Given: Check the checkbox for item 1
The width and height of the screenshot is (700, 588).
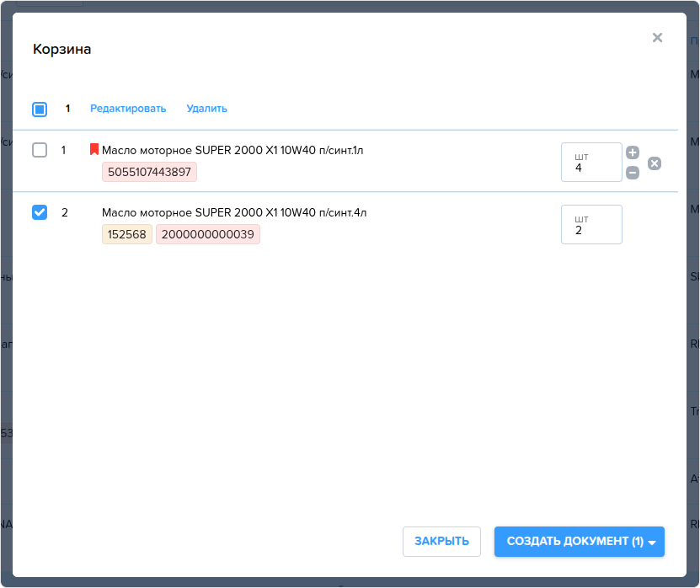Looking at the screenshot, I should (x=40, y=150).
